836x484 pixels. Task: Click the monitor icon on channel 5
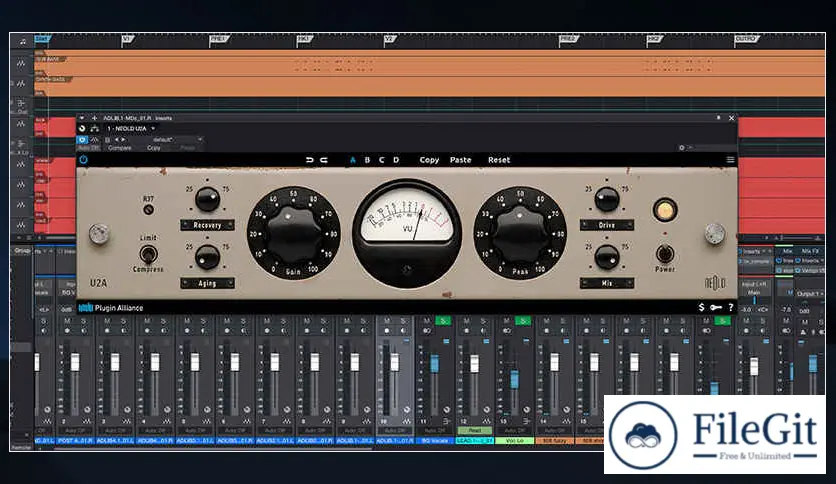pos(203,331)
